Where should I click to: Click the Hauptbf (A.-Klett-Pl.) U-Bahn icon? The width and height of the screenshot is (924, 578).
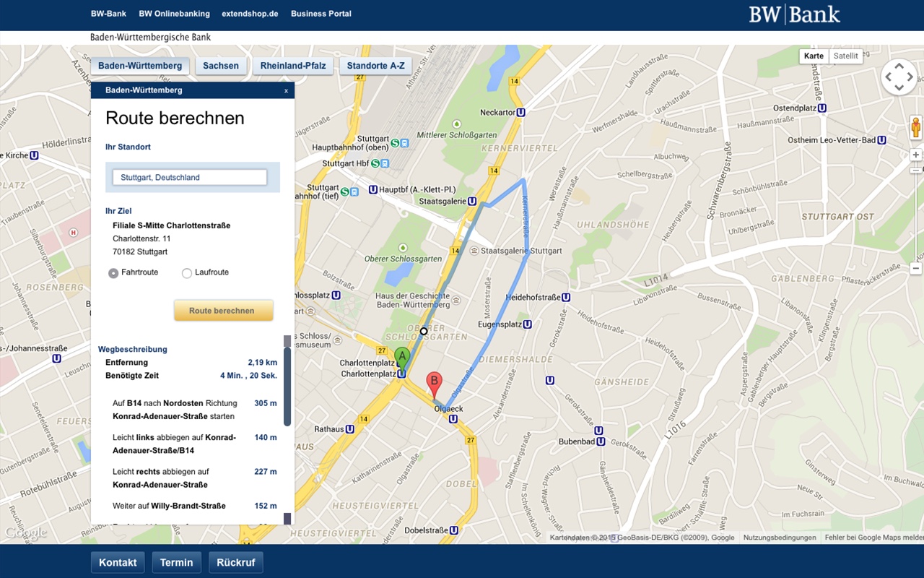pyautogui.click(x=372, y=189)
